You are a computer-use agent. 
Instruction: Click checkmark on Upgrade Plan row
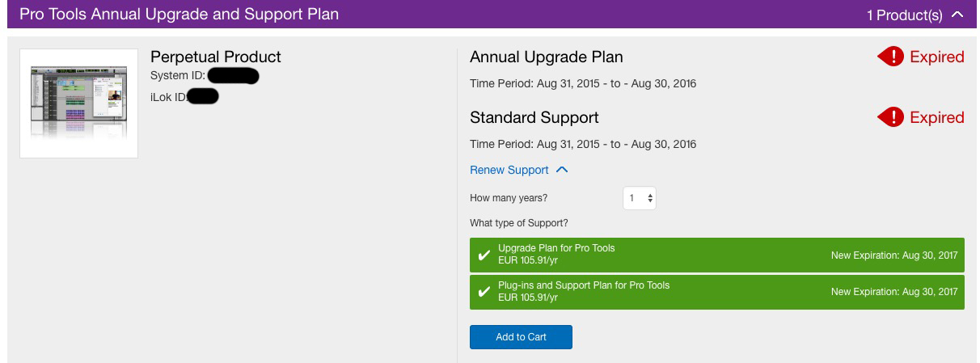(484, 255)
